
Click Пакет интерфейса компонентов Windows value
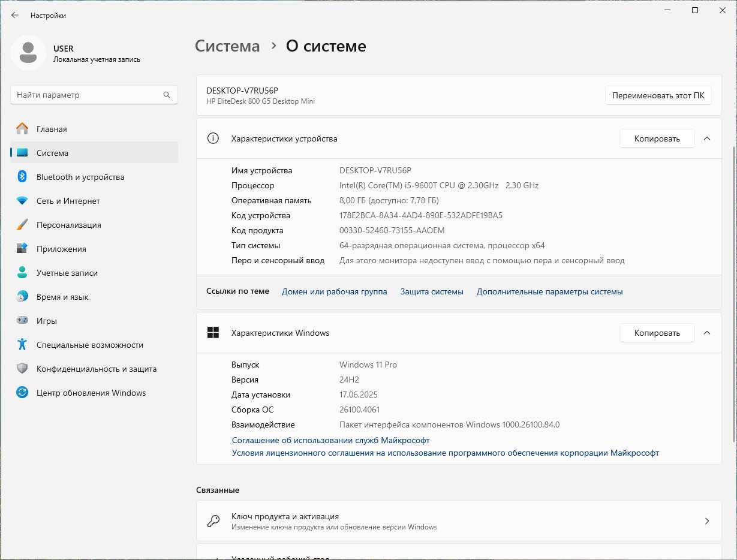(x=449, y=424)
